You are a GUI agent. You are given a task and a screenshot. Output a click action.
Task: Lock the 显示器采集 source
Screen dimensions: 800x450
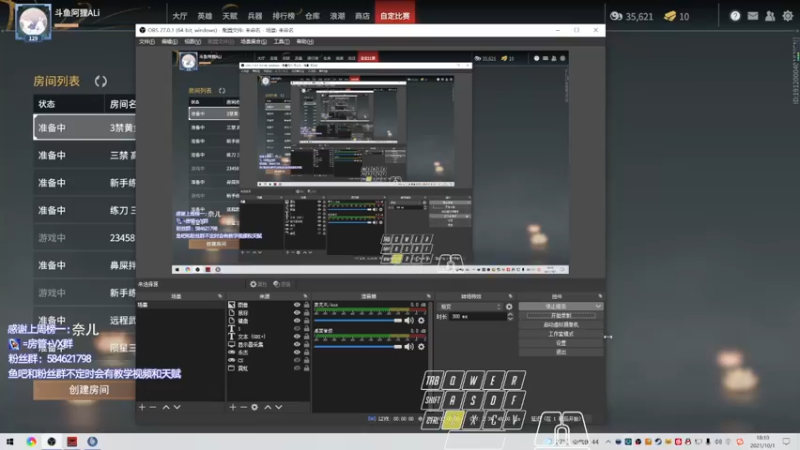[x=307, y=344]
